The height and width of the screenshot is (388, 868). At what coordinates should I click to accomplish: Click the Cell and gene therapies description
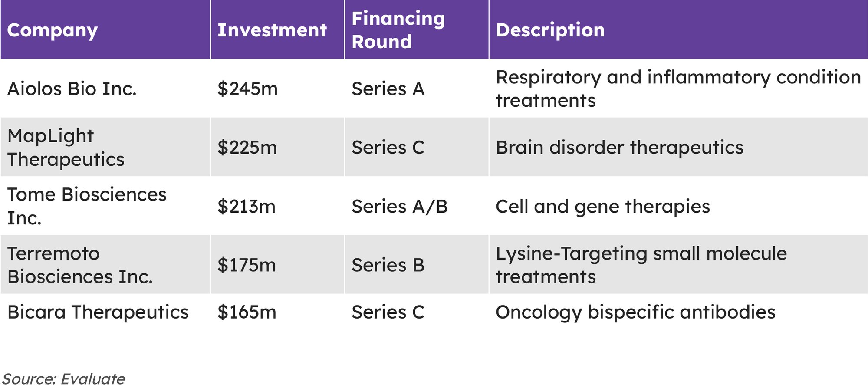pos(602,207)
